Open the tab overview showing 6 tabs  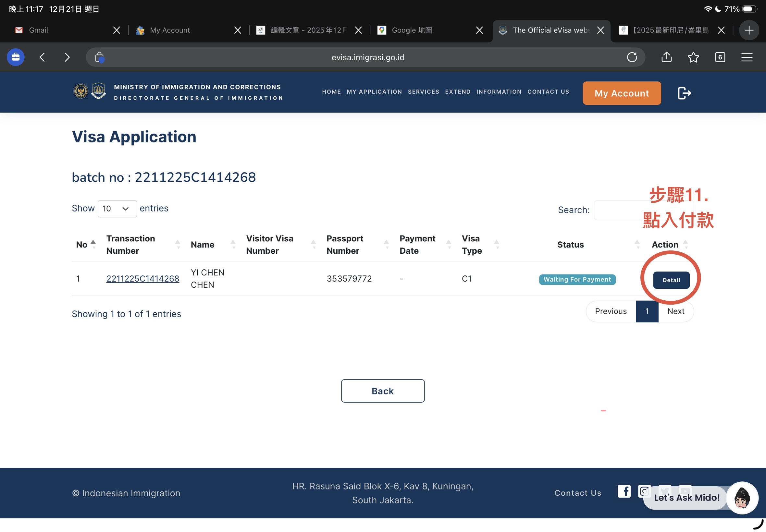720,57
